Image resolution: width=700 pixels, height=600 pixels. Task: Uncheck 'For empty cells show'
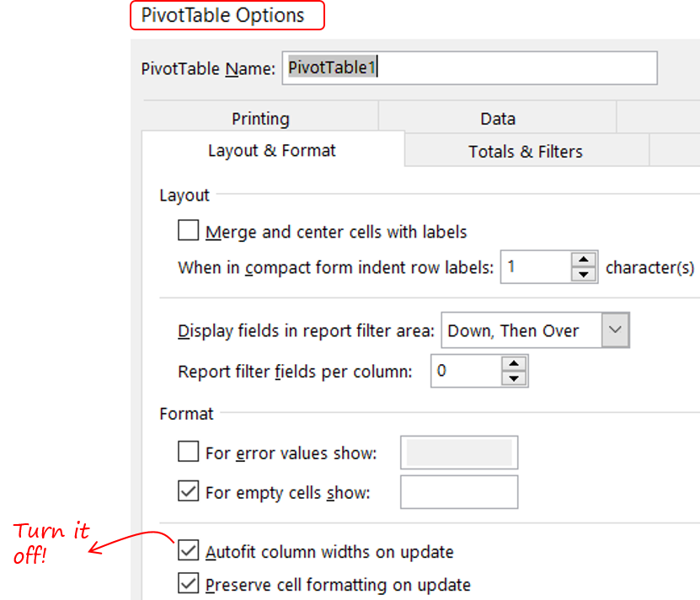click(x=188, y=491)
